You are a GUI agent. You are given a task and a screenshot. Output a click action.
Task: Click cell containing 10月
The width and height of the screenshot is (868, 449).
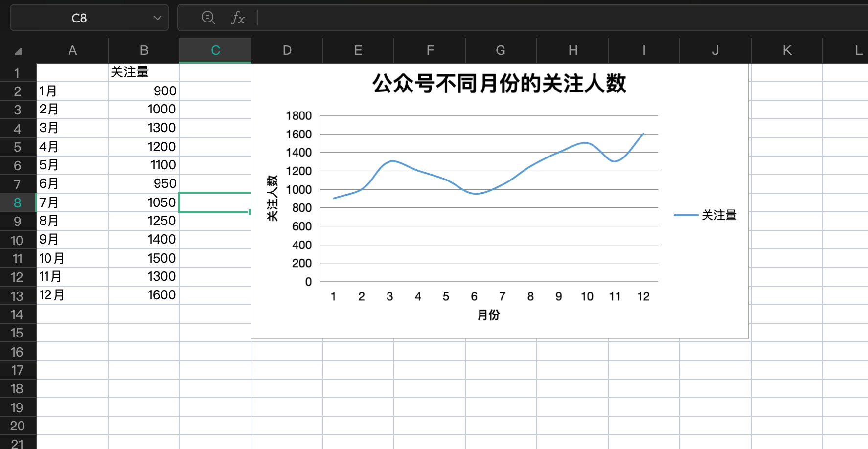tap(72, 258)
